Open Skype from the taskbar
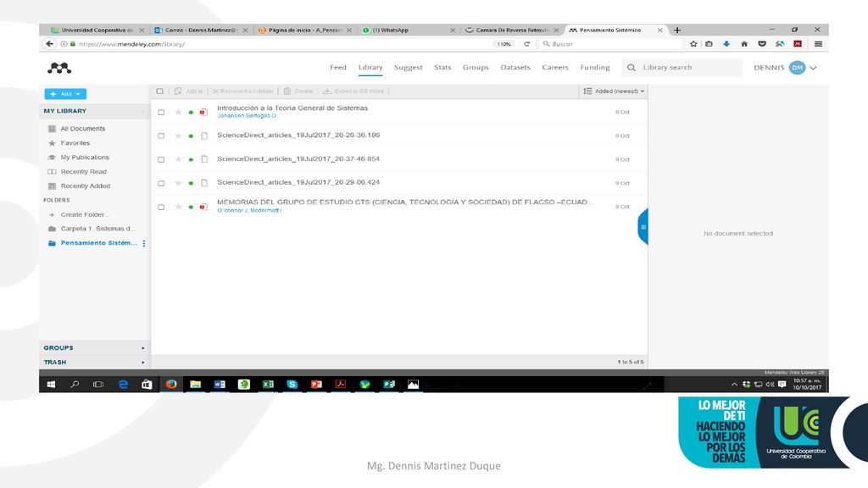This screenshot has height=488, width=868. coord(292,384)
